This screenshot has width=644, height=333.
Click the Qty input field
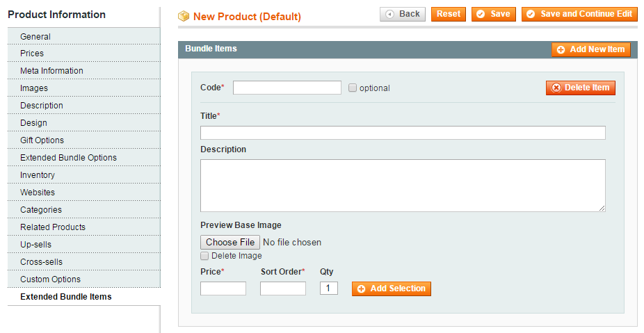pyautogui.click(x=329, y=289)
